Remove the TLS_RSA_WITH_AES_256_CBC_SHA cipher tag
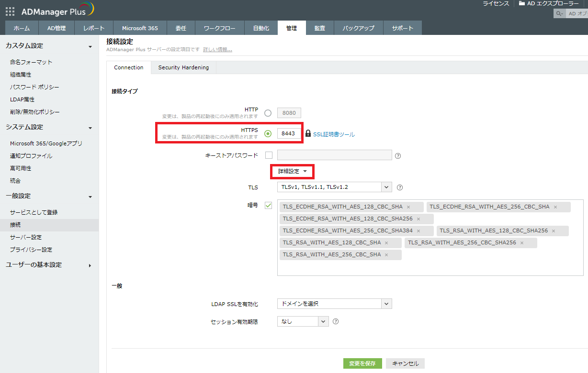This screenshot has width=588, height=373. [386, 255]
